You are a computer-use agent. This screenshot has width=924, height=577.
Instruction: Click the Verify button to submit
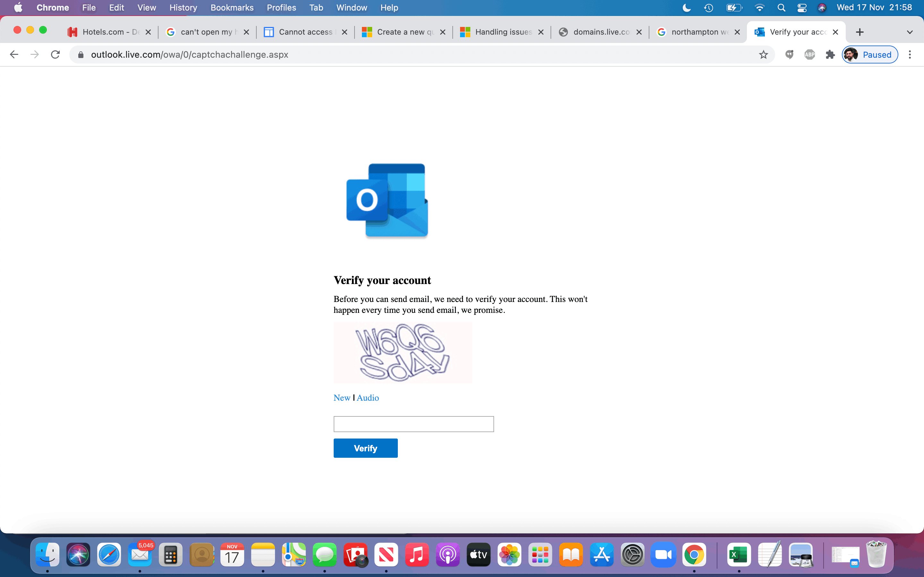point(365,448)
